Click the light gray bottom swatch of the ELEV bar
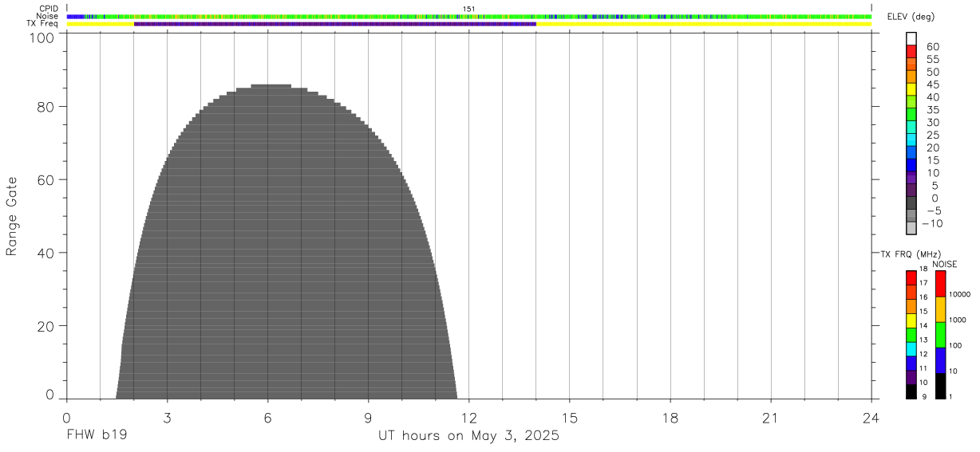This screenshot has height=452, width=980. pyautogui.click(x=911, y=228)
